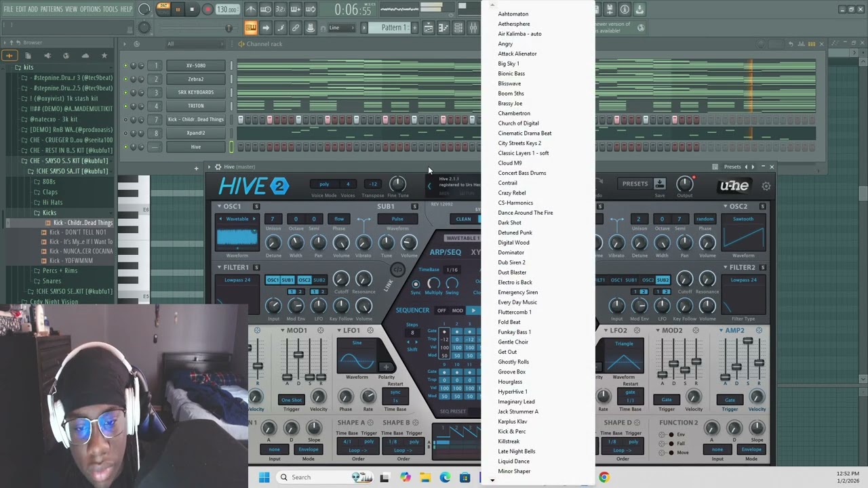
Task: Toggle typing keyboard to piano icon
Action: [251, 28]
